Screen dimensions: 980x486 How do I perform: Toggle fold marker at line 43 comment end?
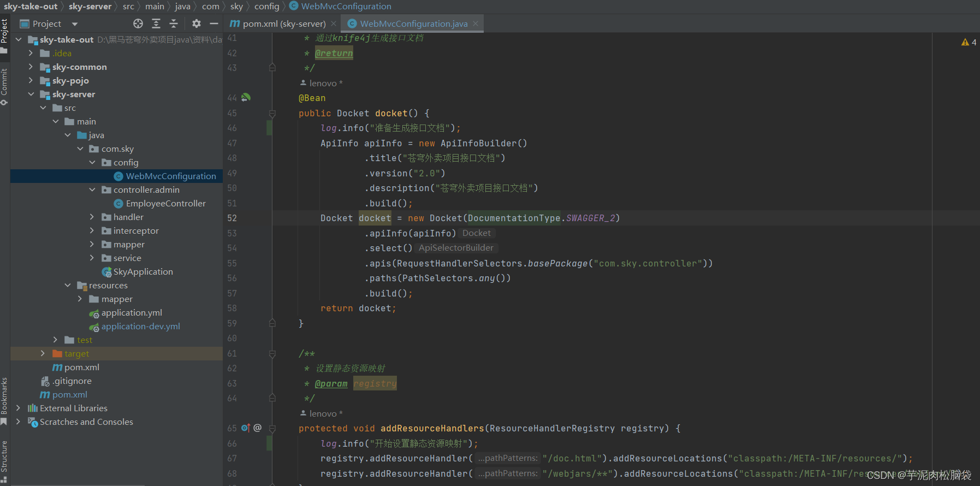(272, 68)
